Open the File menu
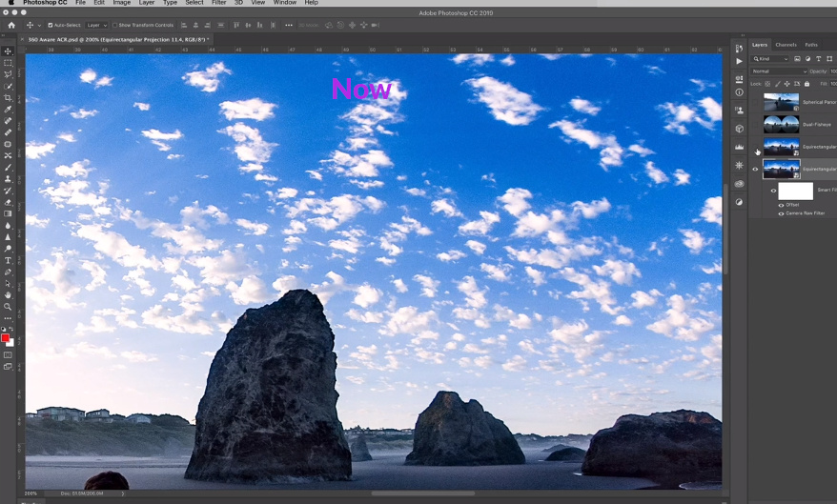This screenshot has height=504, width=837. (80, 3)
